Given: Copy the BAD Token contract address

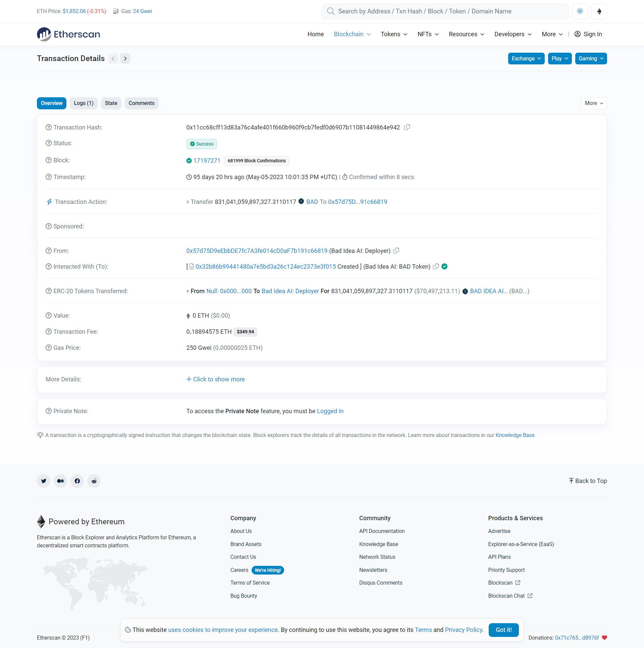Looking at the screenshot, I should (436, 267).
